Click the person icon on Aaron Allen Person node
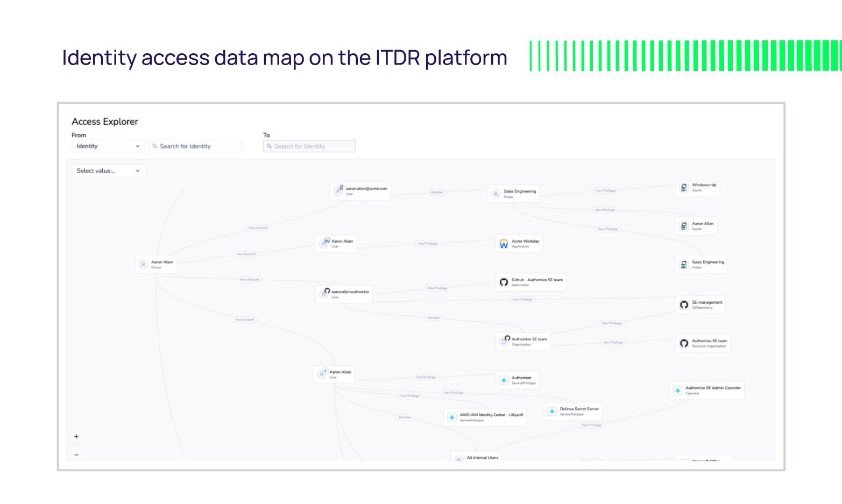 click(x=143, y=264)
